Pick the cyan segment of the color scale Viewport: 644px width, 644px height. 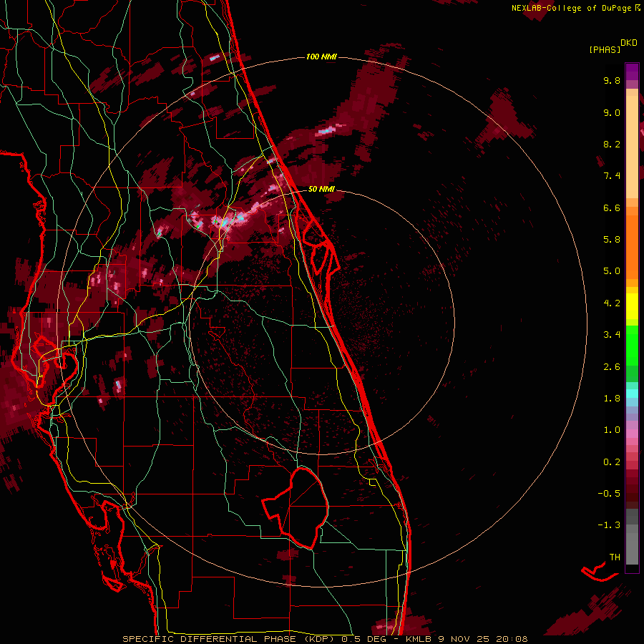[x=632, y=394]
